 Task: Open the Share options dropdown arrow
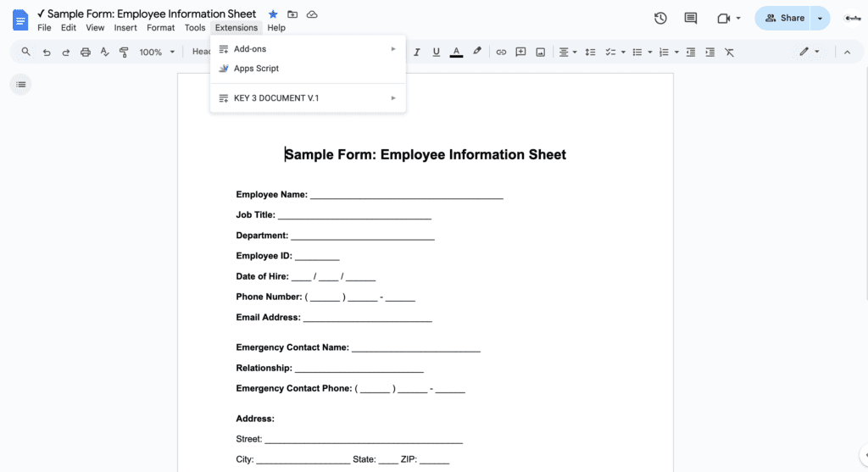click(820, 19)
